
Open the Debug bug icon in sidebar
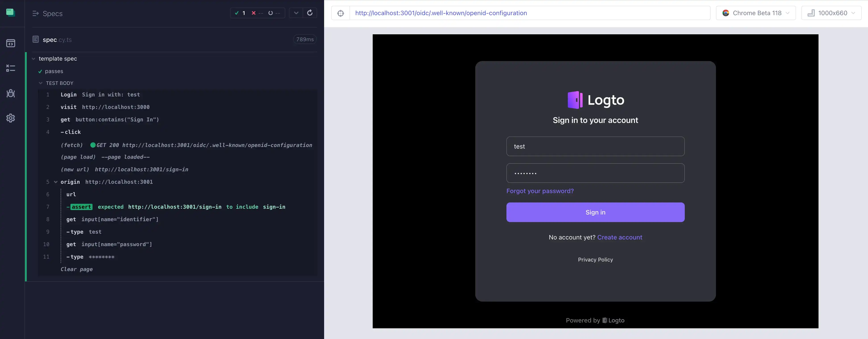coord(10,93)
